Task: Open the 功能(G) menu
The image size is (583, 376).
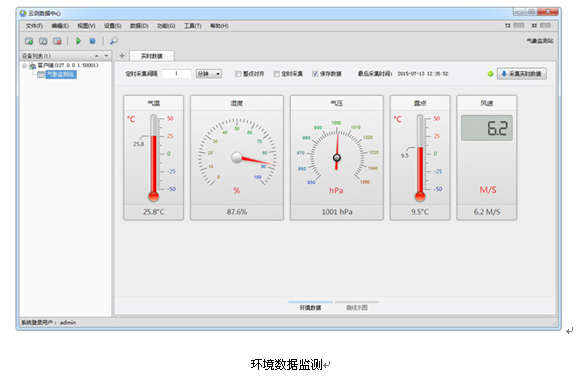Action: pyautogui.click(x=166, y=26)
